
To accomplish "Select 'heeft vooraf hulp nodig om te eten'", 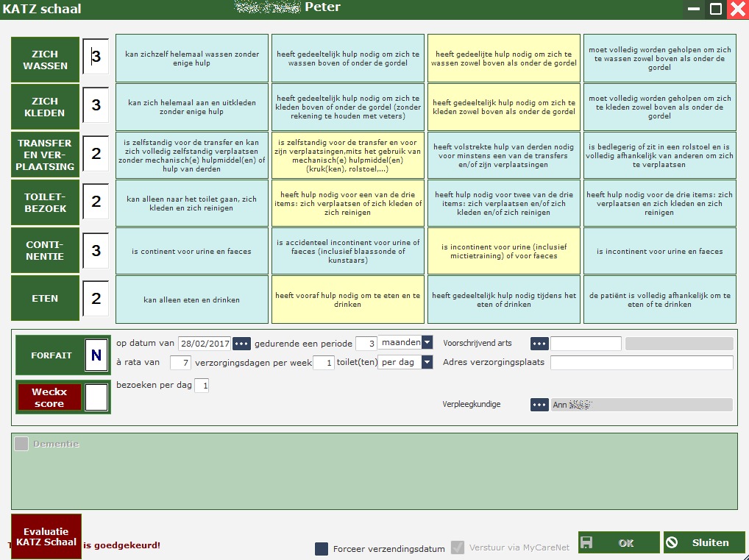I will coord(348,300).
